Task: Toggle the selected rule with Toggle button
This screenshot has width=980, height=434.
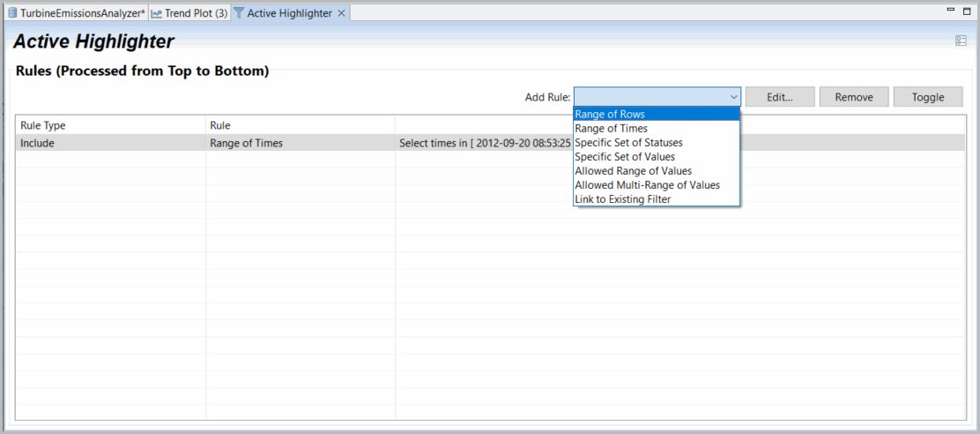Action: point(927,97)
